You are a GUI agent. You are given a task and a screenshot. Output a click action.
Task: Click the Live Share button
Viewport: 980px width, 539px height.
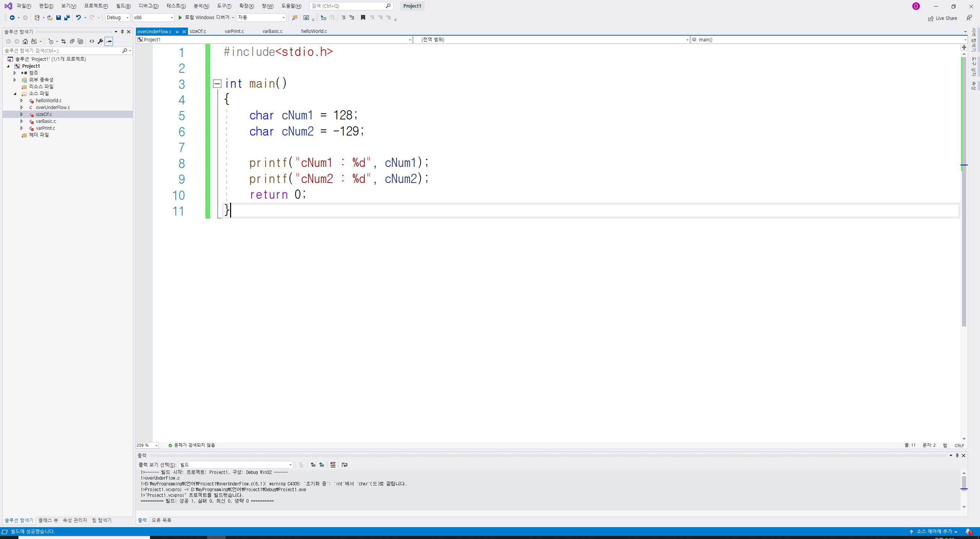click(942, 18)
